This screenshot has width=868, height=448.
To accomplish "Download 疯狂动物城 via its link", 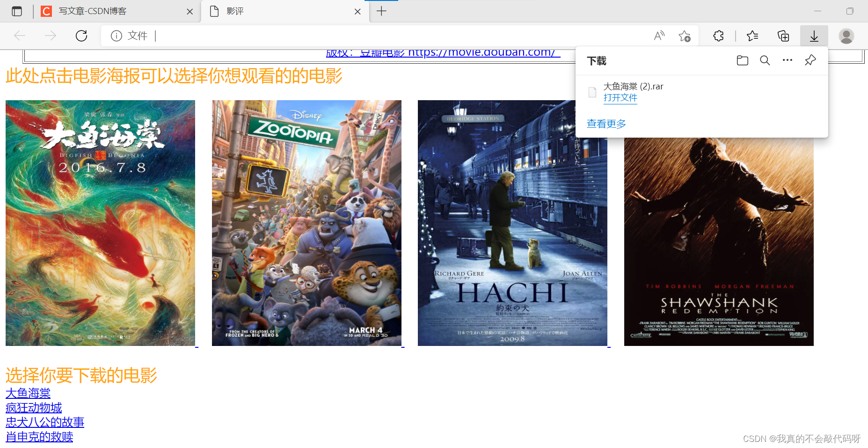I will coord(34,408).
